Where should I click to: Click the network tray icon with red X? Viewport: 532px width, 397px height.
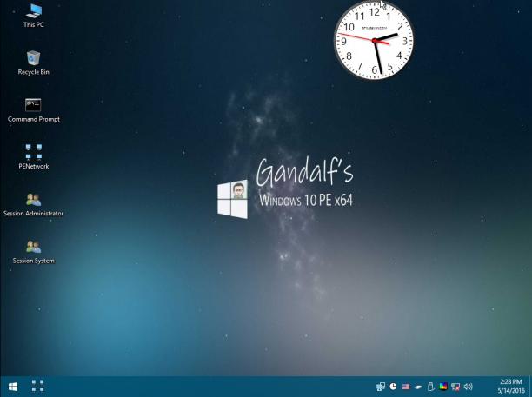(456, 387)
